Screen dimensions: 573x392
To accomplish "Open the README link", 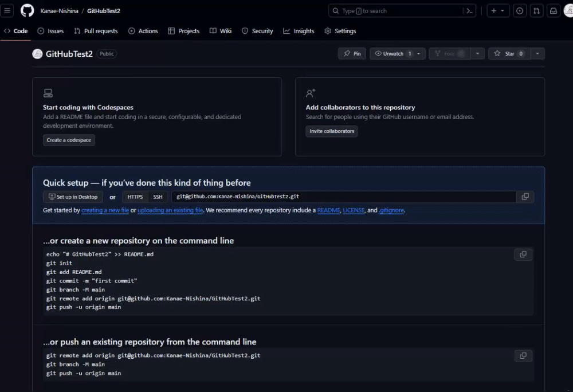I will pos(328,210).
